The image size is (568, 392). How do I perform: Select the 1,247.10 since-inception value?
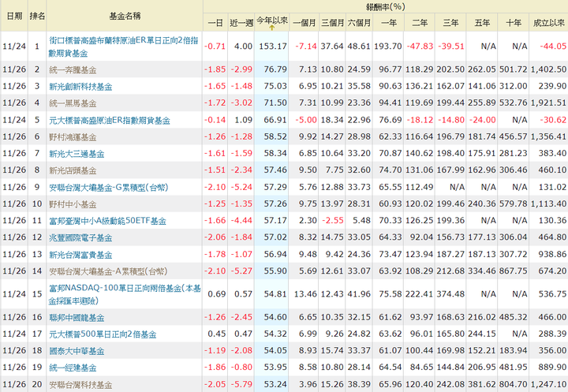click(x=548, y=384)
